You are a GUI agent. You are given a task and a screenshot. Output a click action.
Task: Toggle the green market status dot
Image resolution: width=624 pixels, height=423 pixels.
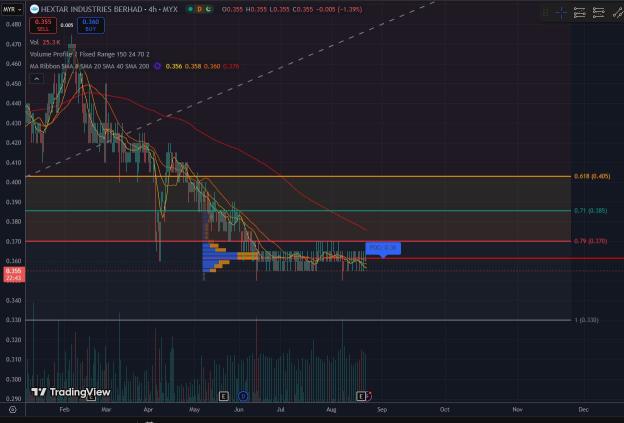191,9
